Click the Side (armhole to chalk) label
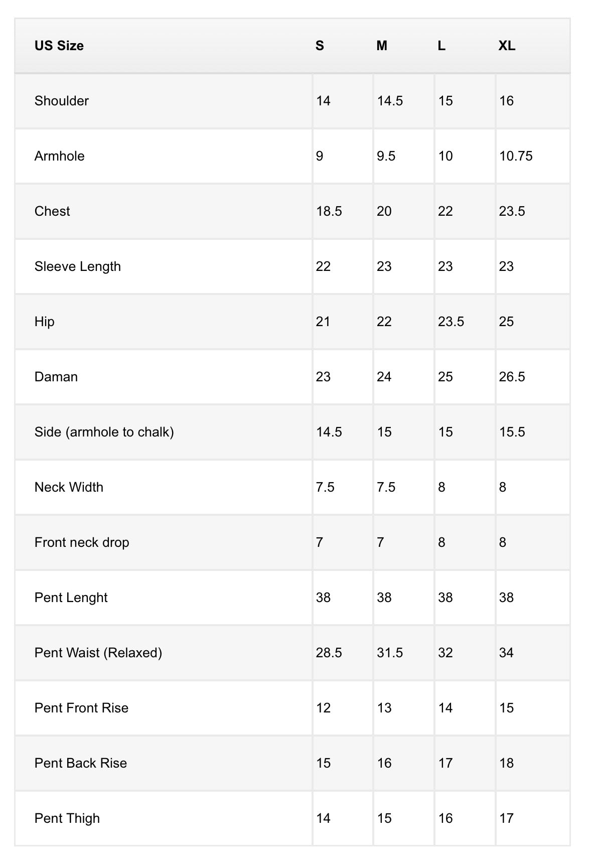The height and width of the screenshot is (868, 594). click(104, 432)
